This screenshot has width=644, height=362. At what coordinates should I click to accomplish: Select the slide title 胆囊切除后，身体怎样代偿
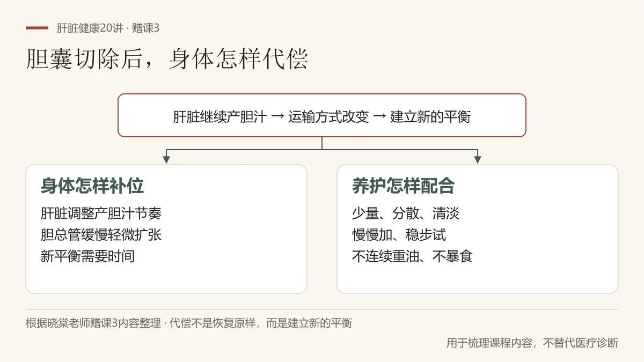[167, 59]
